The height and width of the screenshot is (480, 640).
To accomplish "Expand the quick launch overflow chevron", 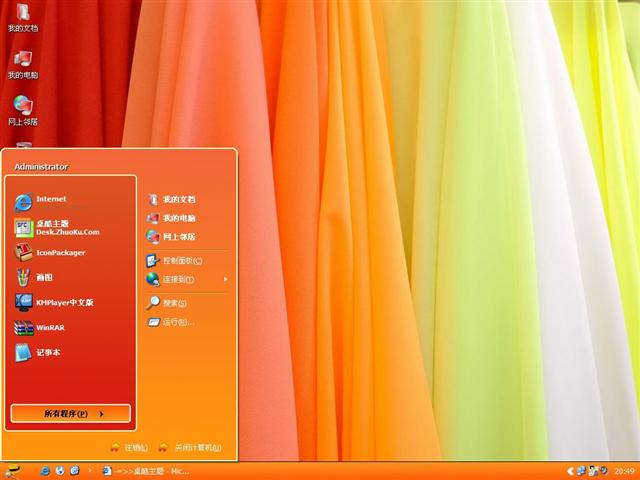I will 90,471.
